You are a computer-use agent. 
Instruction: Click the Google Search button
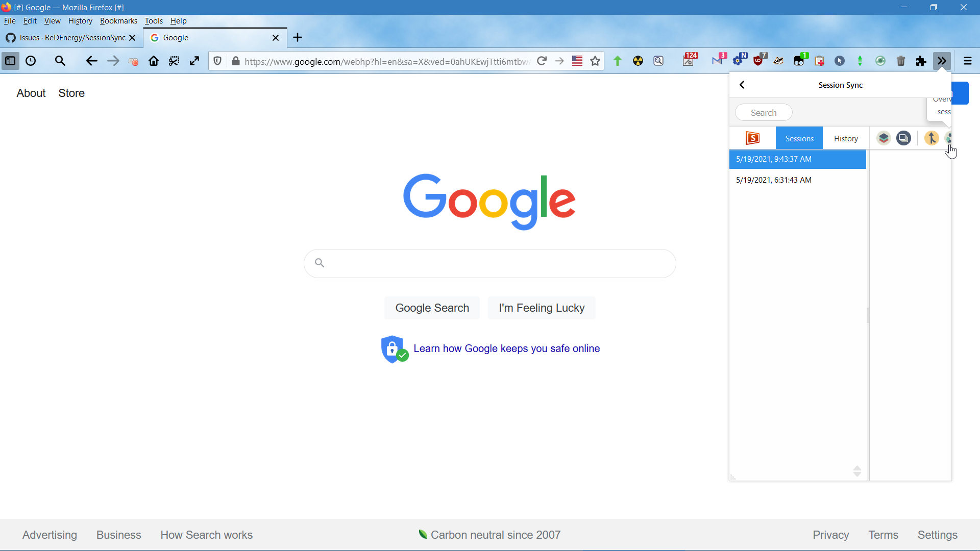(x=432, y=308)
